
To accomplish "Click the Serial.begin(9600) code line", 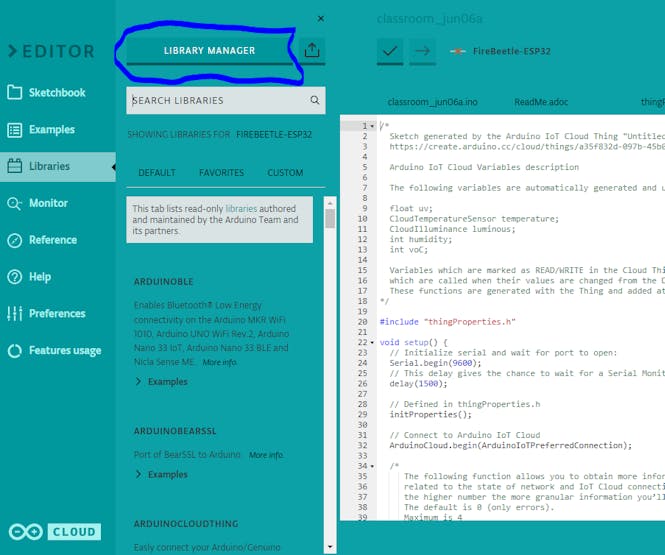I will point(436,363).
